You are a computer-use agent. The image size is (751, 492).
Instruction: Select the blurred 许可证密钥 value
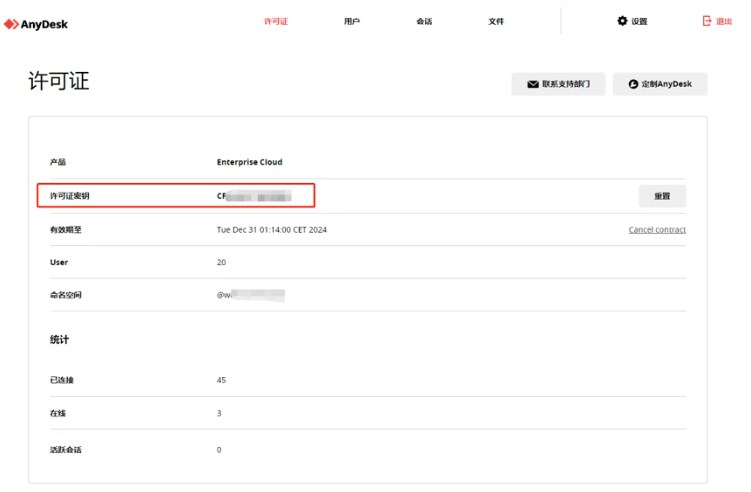click(254, 196)
